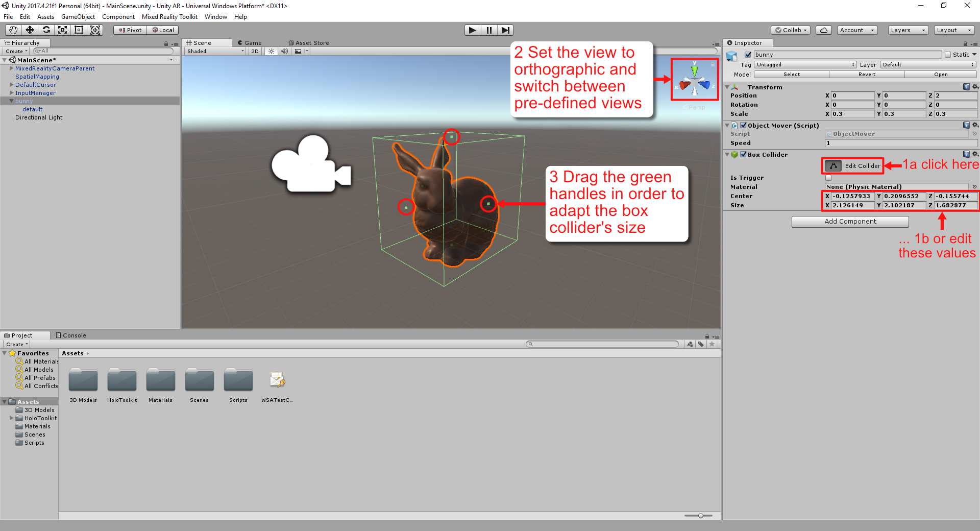This screenshot has height=531, width=980.
Task: Select the Move tool
Action: 30,30
